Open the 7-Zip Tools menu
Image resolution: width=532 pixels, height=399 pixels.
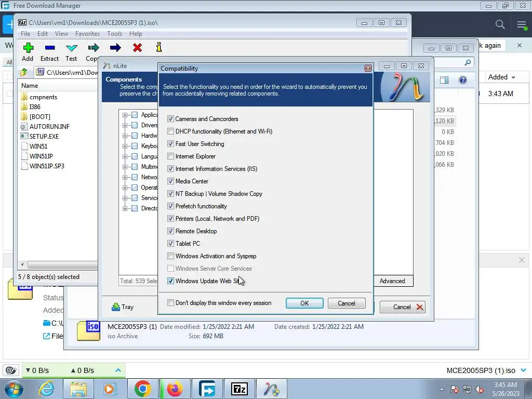click(x=115, y=34)
